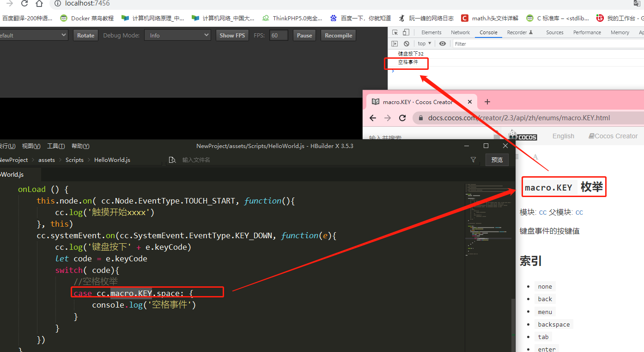This screenshot has width=644, height=352.
Task: Open a new tab in the docs browser
Action: [487, 102]
